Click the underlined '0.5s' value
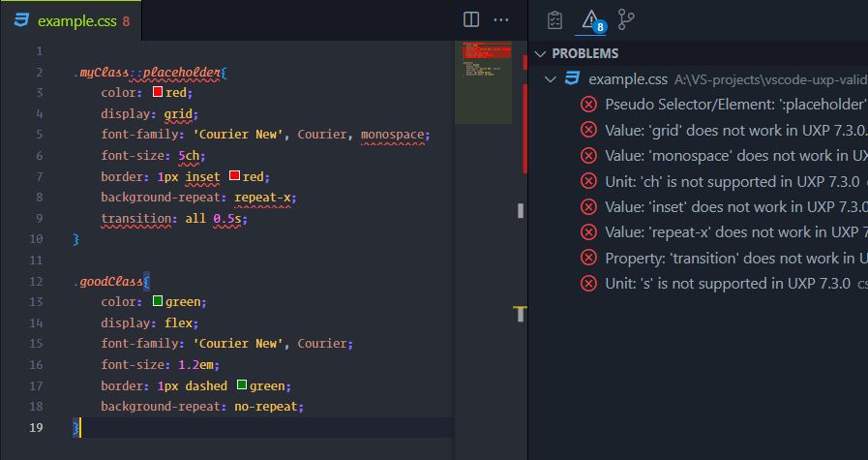 (227, 218)
